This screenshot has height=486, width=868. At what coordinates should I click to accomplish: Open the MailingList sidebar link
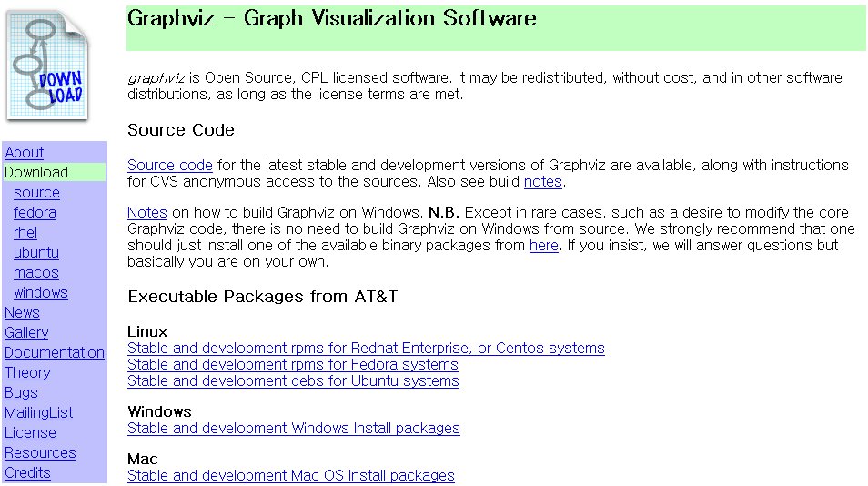[x=39, y=413]
